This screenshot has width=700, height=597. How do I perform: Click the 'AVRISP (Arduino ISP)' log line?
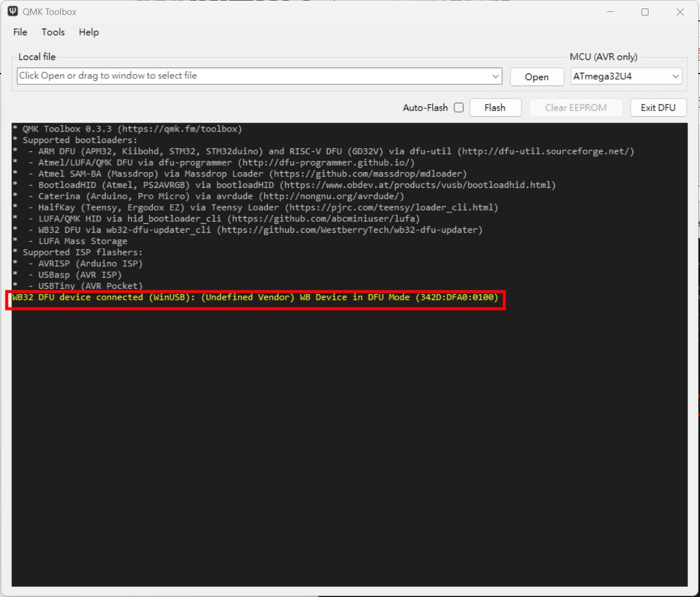click(x=78, y=264)
